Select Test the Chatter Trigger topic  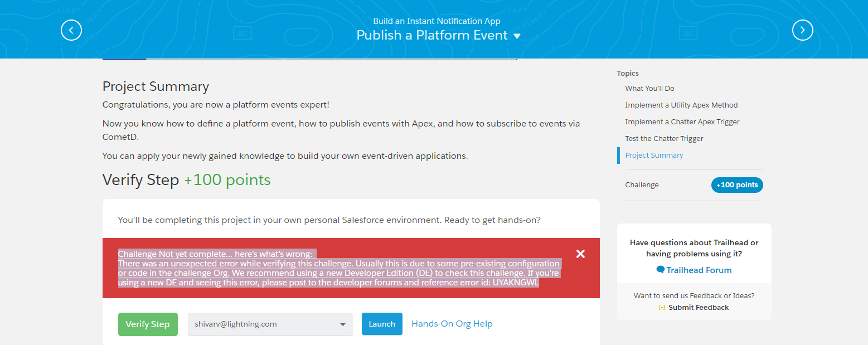click(x=664, y=138)
